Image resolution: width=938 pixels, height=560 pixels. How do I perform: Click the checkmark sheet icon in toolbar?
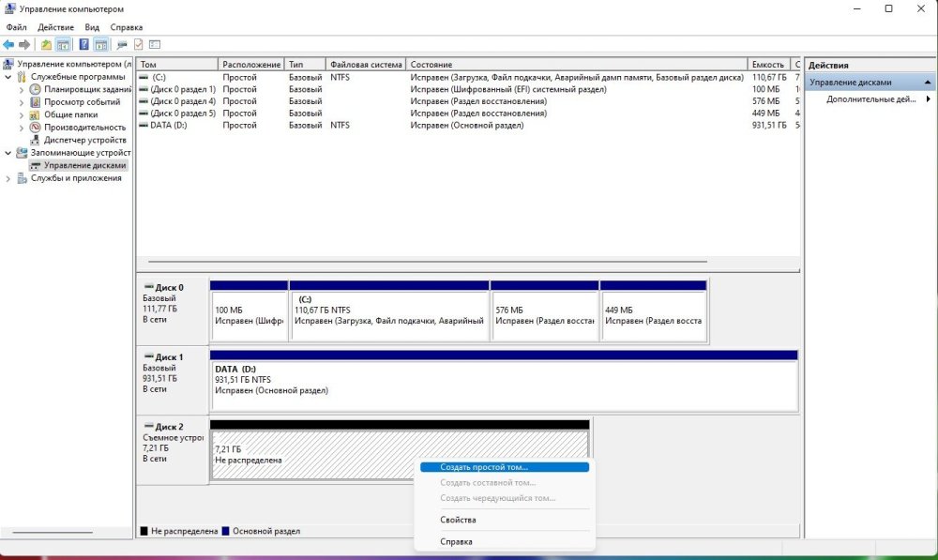coord(138,44)
